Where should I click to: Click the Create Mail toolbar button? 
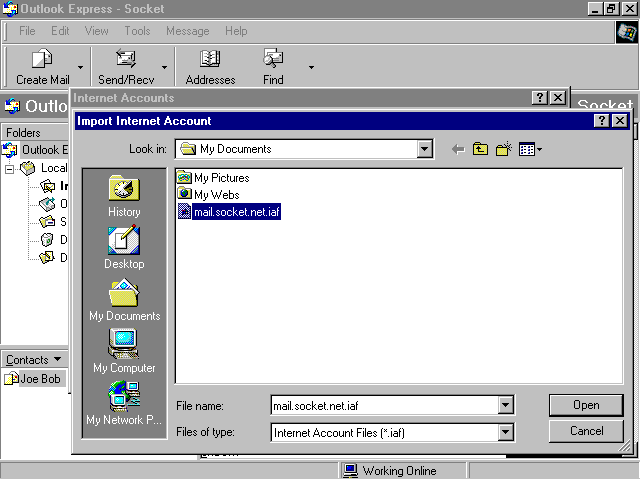click(42, 67)
